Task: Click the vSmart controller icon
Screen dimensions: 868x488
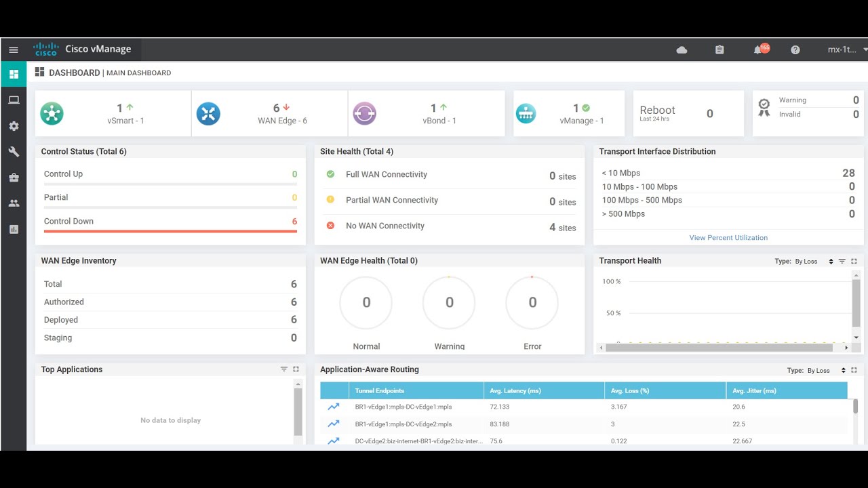Action: pos(52,113)
